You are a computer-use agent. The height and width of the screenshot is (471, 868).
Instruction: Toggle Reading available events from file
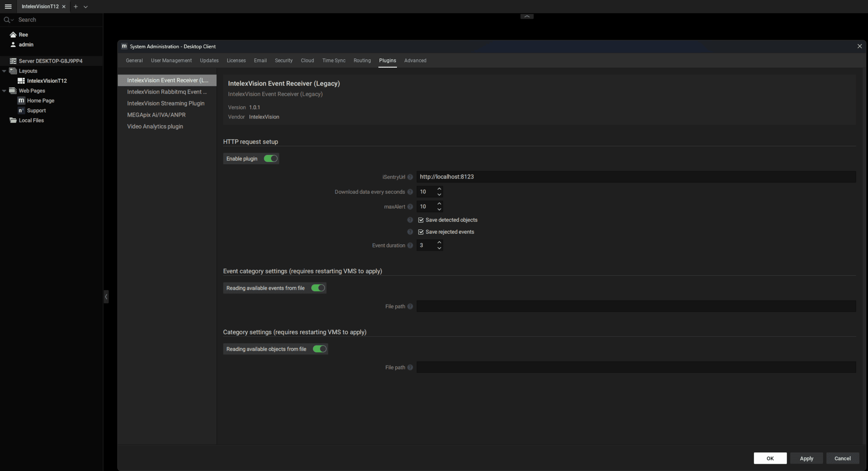click(x=318, y=288)
